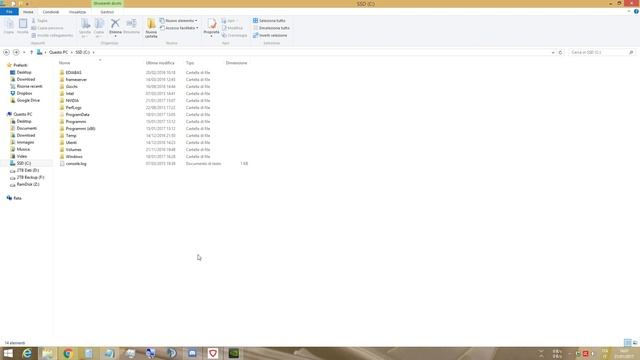Open Documenti under Questo PC

(26, 129)
